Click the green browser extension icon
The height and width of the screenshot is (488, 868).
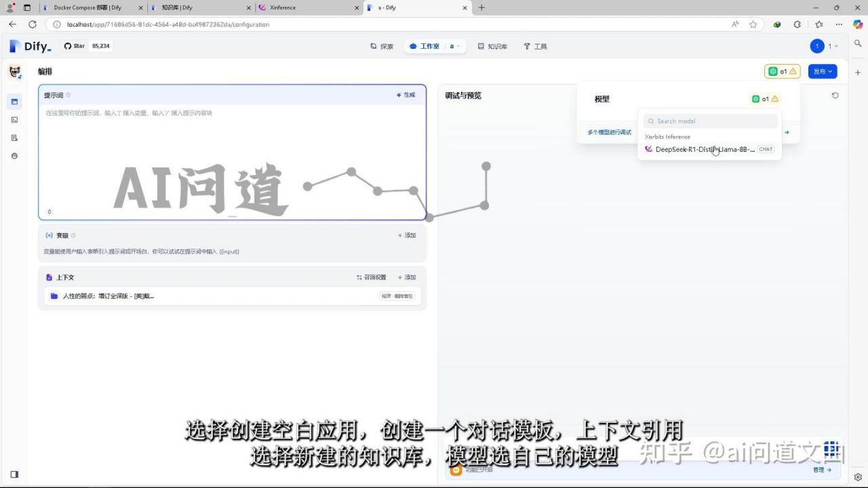[x=777, y=24]
